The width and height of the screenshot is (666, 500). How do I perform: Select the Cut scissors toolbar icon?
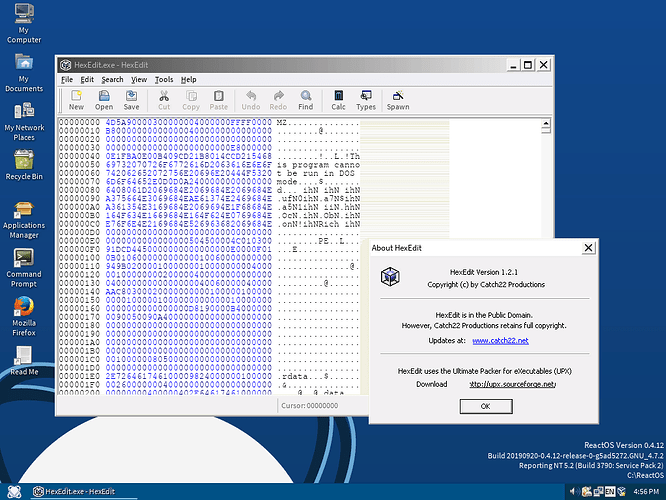coord(164,100)
